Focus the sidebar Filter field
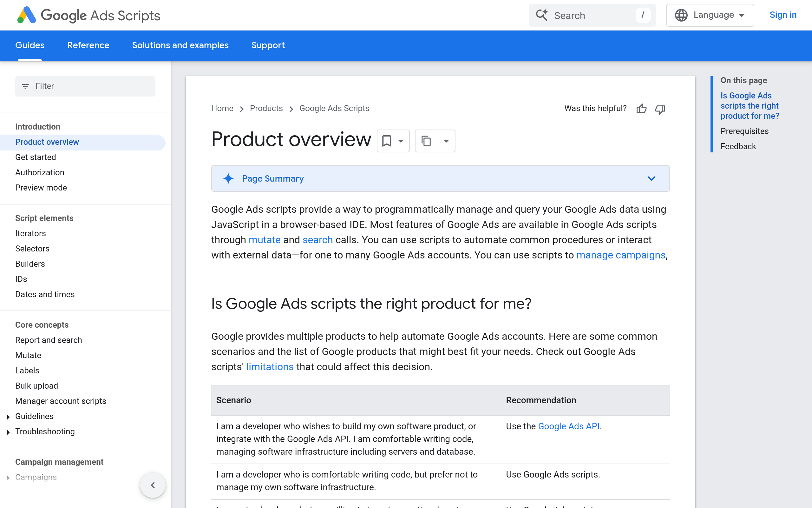Screen dimensions: 812x508 85,86
